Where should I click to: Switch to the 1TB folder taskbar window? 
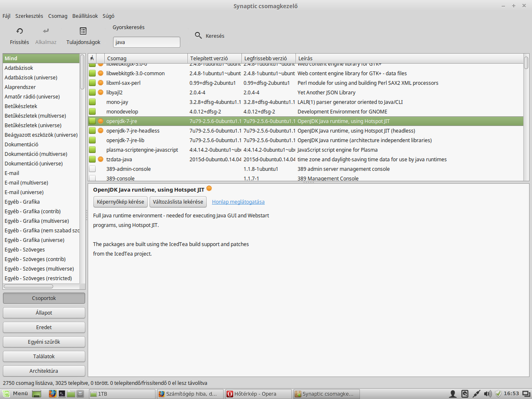click(122, 394)
